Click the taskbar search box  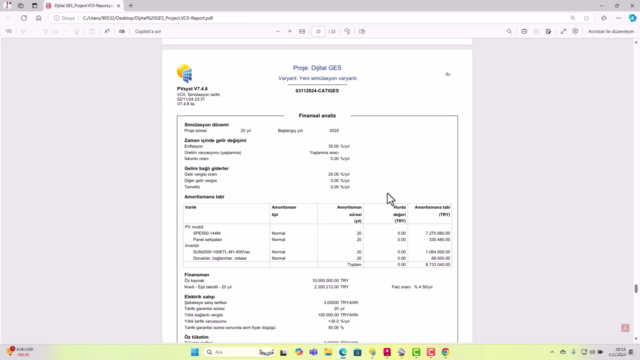(240, 352)
